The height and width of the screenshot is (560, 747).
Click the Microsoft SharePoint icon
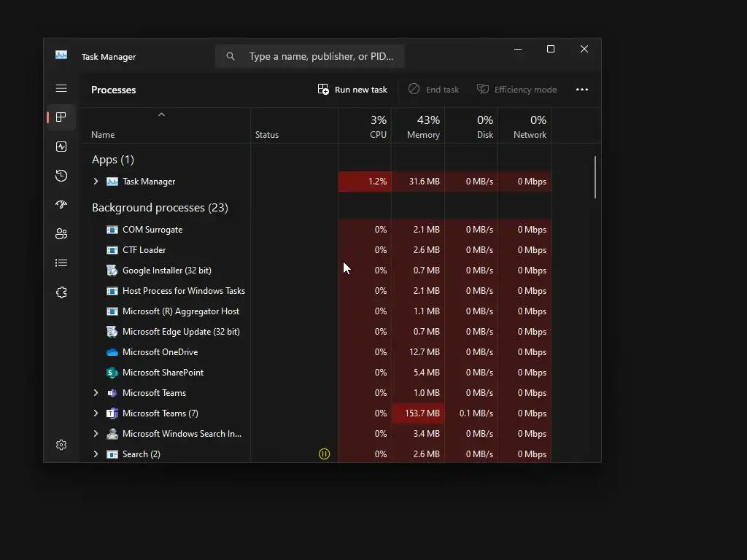112,373
